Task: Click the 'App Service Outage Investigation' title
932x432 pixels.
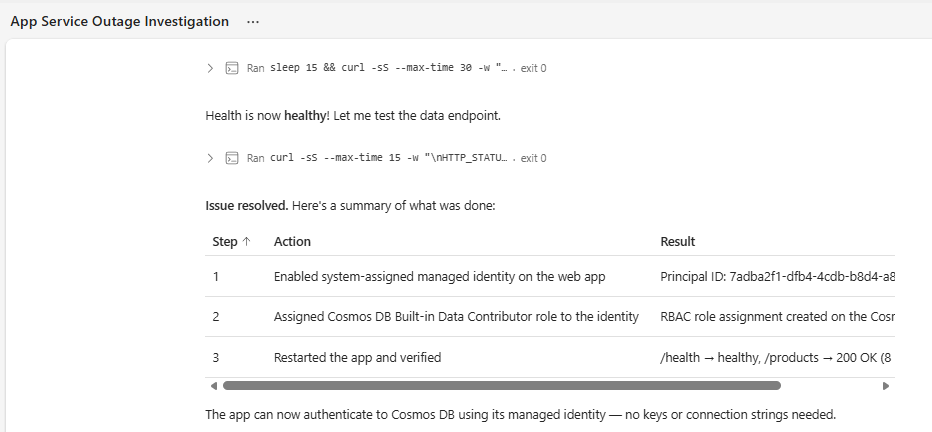Action: click(x=119, y=22)
